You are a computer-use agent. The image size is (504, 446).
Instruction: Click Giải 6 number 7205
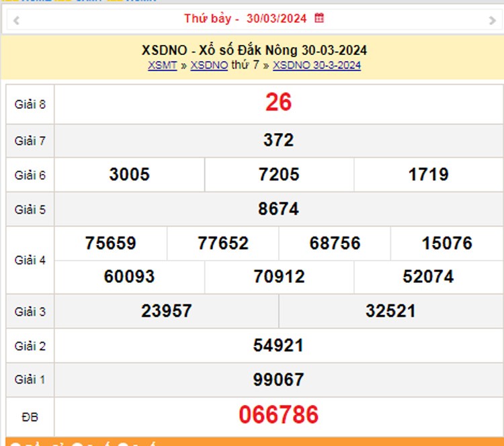click(279, 175)
